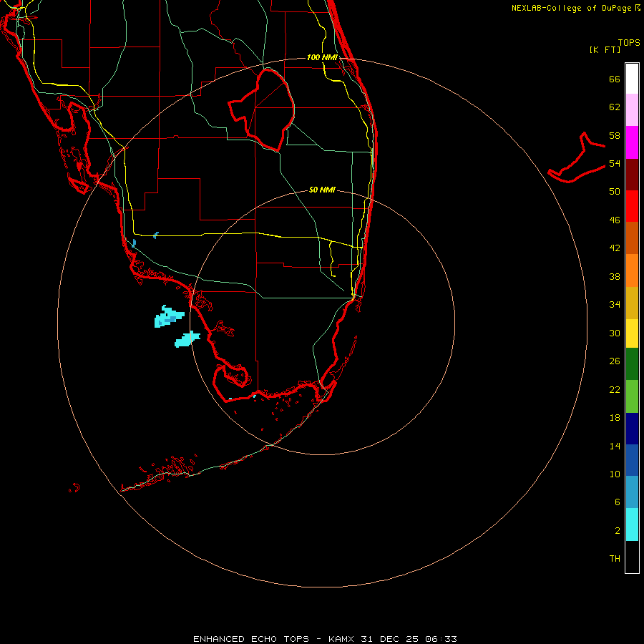This screenshot has width=644, height=644.
Task: Click the "66" legend value
Action: pyautogui.click(x=615, y=79)
